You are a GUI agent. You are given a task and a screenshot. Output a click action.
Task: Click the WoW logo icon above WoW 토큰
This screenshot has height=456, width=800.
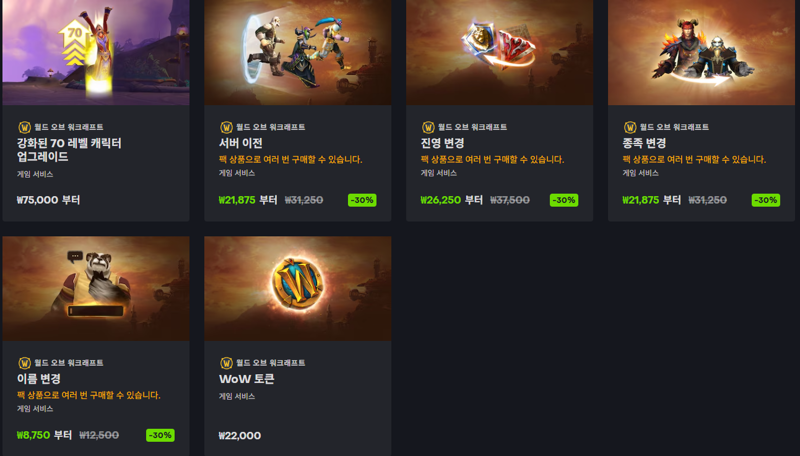coord(226,363)
